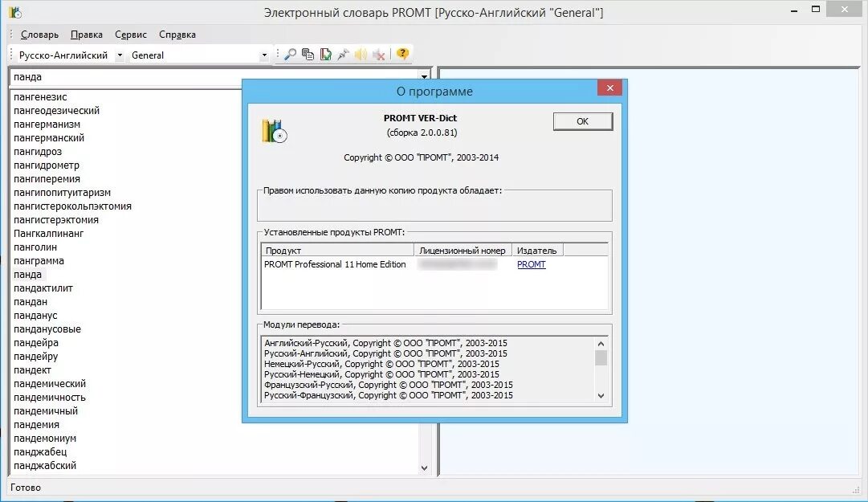Click the search field containing панда

coord(214,77)
